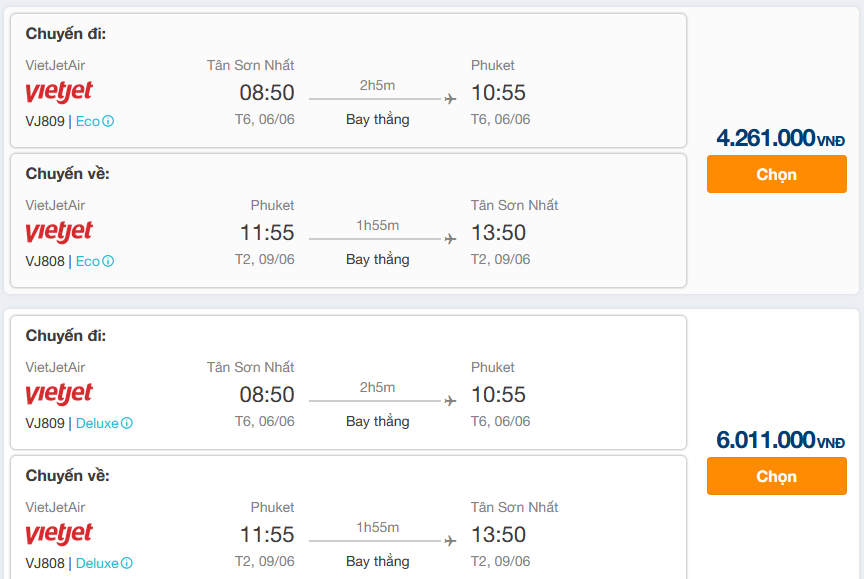Screen dimensions: 864x579
Task: Click the Eco link on outbound VJ809
Action: pyautogui.click(x=88, y=121)
